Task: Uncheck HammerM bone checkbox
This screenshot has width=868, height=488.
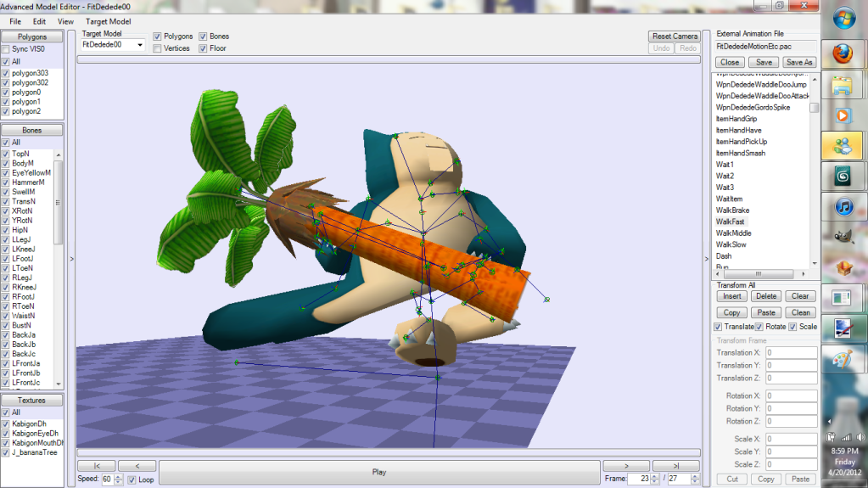Action: (6, 182)
